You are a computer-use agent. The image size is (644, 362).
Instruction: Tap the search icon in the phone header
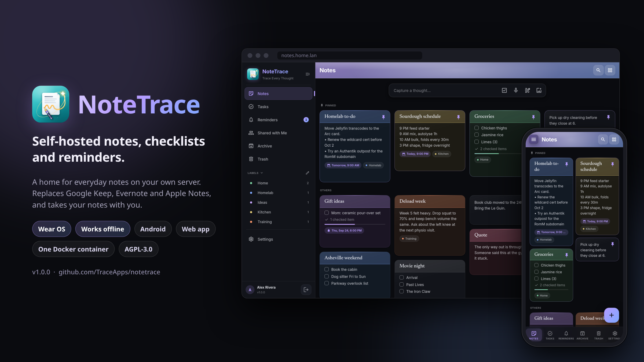[x=603, y=139]
